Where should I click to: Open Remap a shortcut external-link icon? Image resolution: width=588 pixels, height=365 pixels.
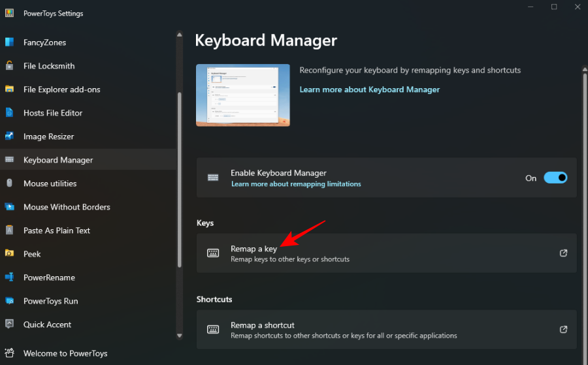(563, 330)
